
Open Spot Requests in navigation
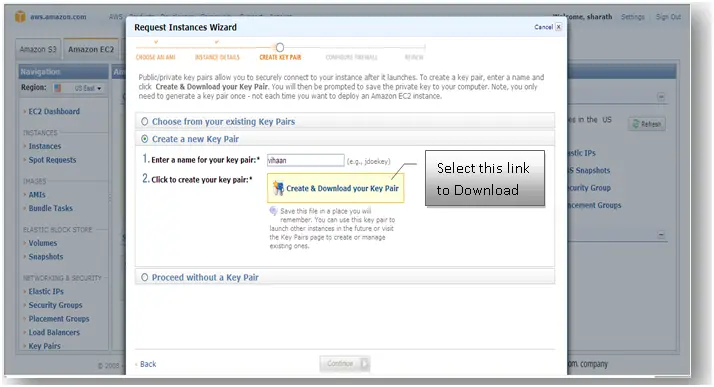point(52,160)
